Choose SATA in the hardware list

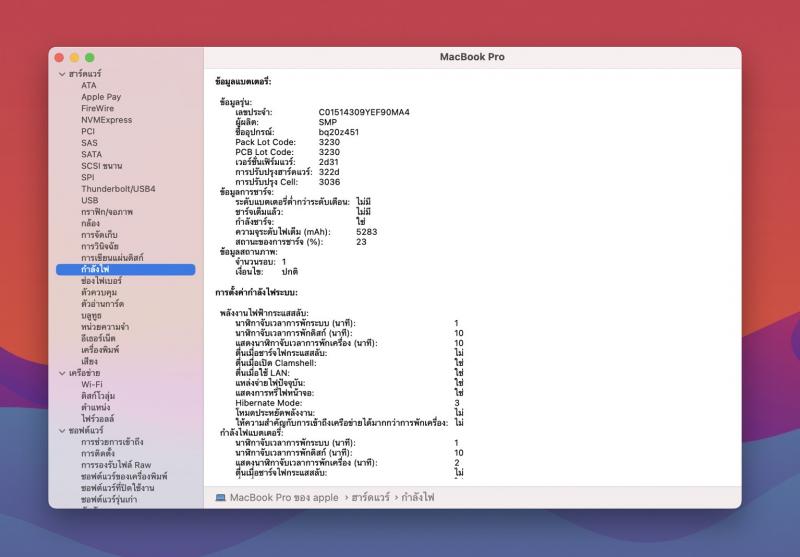(x=91, y=154)
